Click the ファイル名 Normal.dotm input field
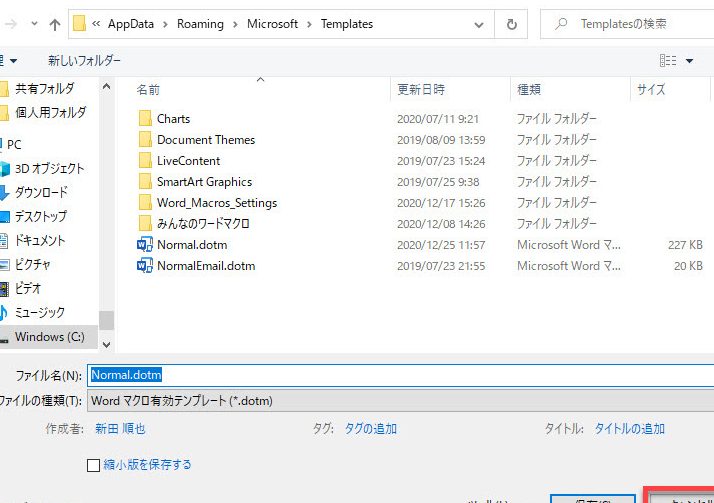This screenshot has width=714, height=503. tap(401, 375)
